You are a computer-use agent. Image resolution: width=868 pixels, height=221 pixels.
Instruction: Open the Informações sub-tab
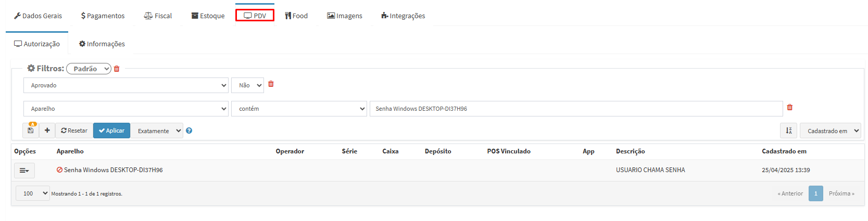click(x=102, y=44)
